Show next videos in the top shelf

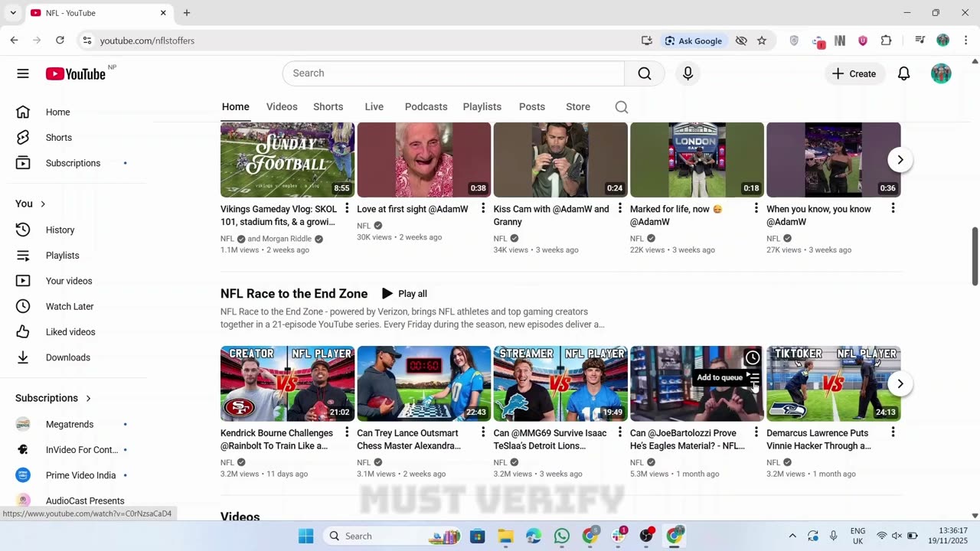coord(900,160)
